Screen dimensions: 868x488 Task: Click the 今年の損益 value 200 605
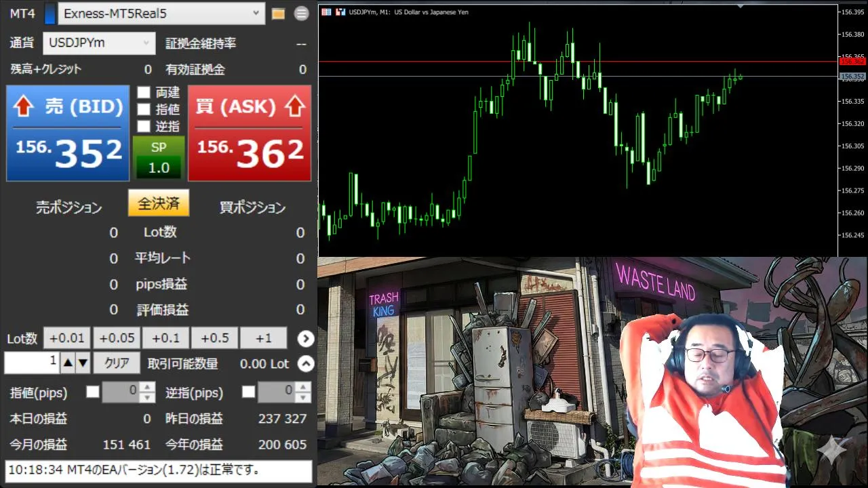283,445
